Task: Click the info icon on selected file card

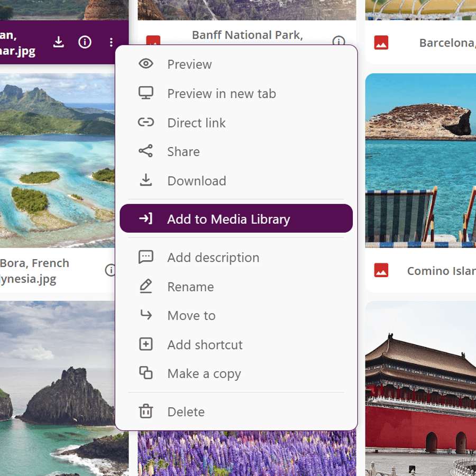Action: [x=85, y=42]
